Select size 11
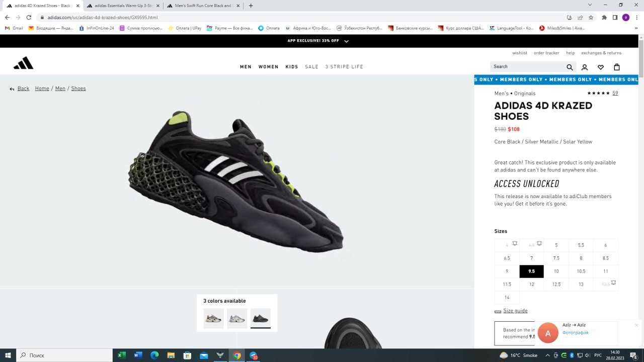 [x=605, y=271]
